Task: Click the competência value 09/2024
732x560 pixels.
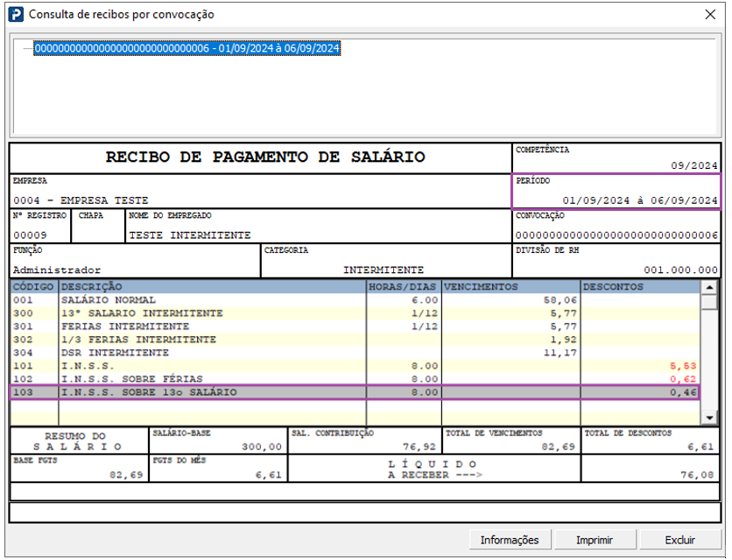Action: [x=694, y=165]
